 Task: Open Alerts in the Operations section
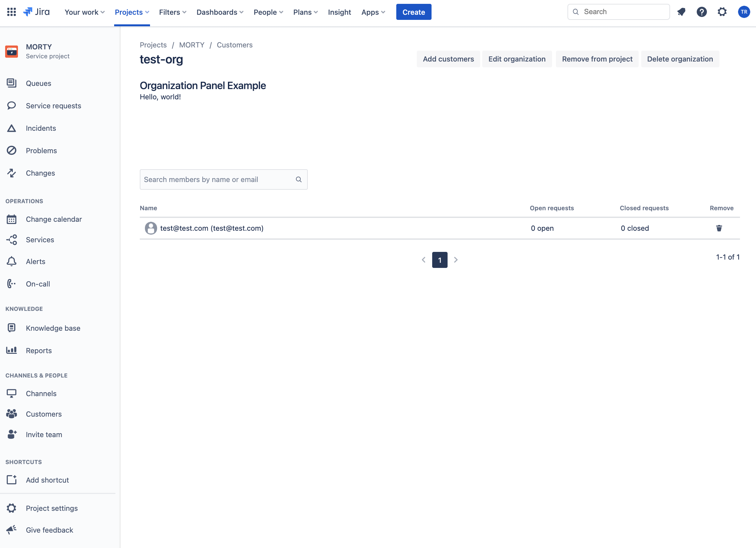[x=35, y=261]
